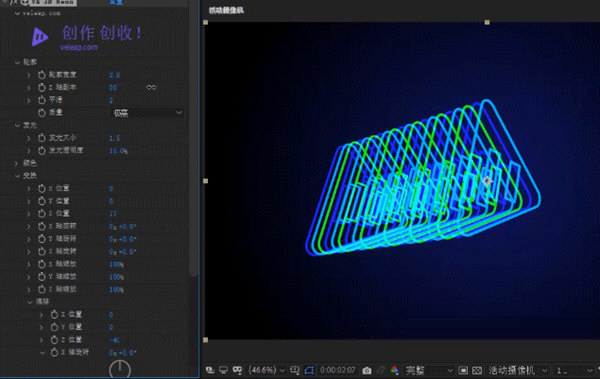Image resolution: width=600 pixels, height=379 pixels.
Task: Click the layer anchor point in viewer
Action: (487, 181)
